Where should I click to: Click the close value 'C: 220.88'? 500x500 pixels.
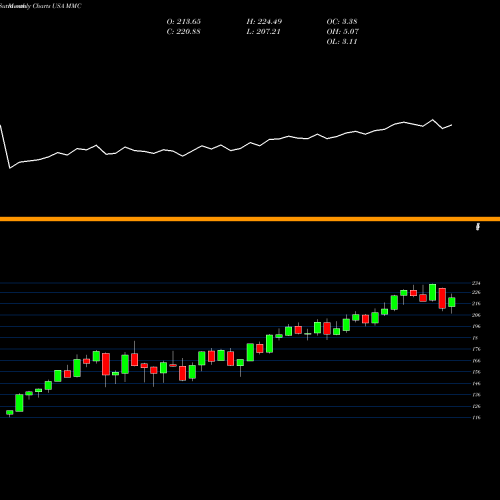[183, 32]
